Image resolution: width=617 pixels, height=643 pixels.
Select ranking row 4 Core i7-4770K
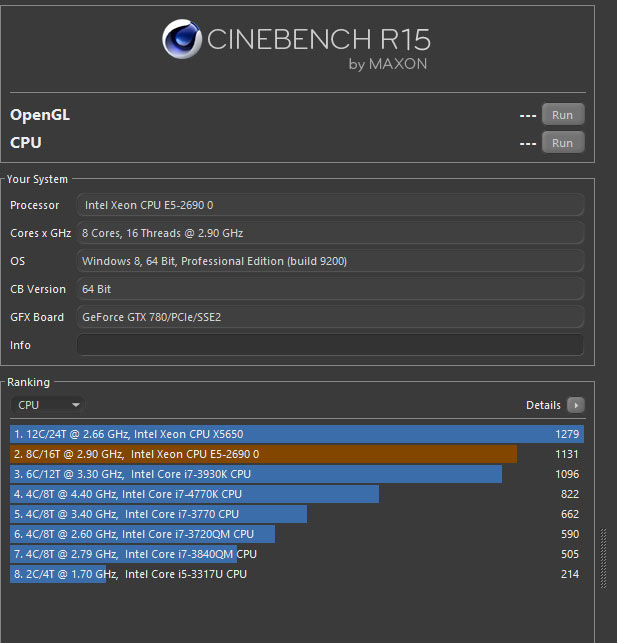(297, 494)
